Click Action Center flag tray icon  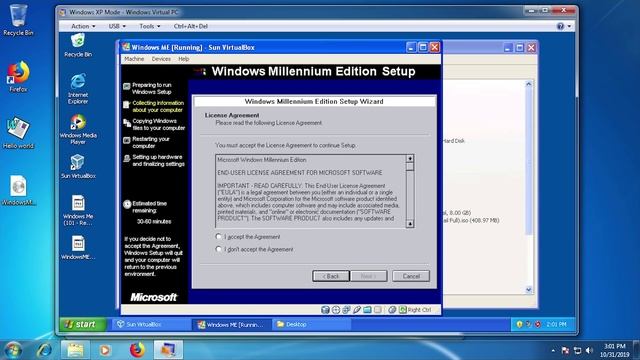click(565, 351)
